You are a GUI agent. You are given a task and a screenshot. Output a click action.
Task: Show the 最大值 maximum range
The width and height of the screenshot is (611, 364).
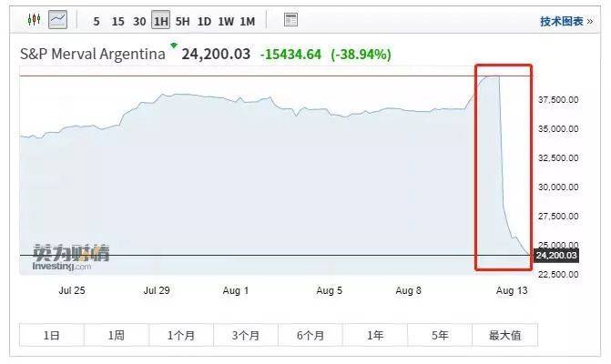(x=504, y=335)
